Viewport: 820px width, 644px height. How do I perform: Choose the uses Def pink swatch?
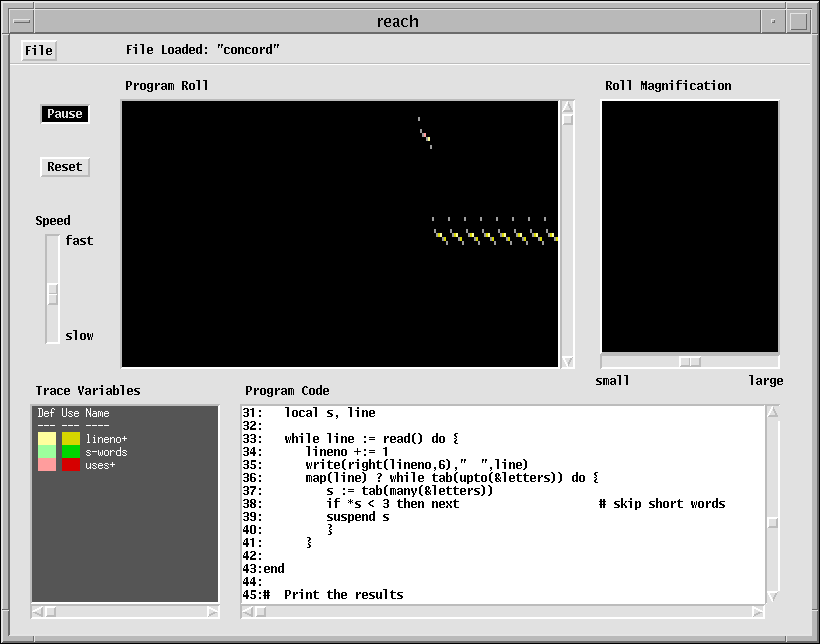47,465
